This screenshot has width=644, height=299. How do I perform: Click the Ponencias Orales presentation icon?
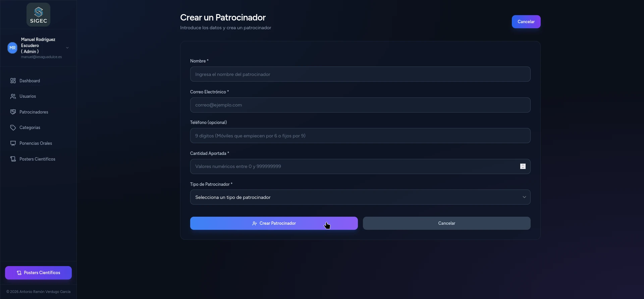[13, 143]
